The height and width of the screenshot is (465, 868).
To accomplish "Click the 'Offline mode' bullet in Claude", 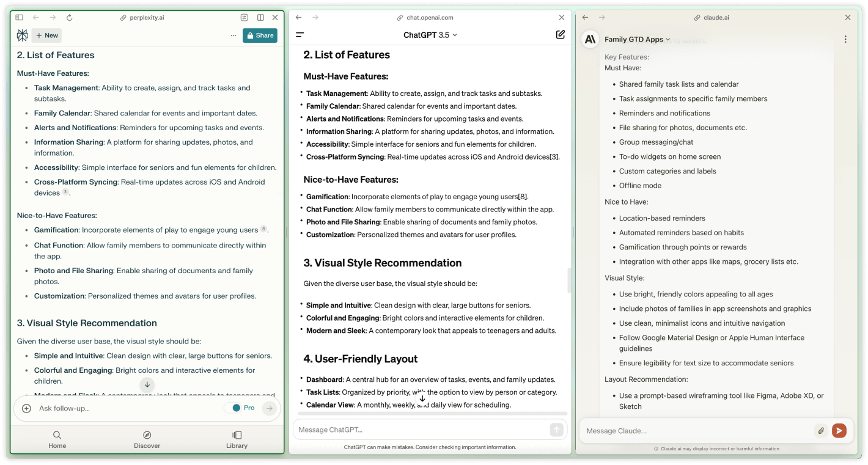I will [x=640, y=186].
